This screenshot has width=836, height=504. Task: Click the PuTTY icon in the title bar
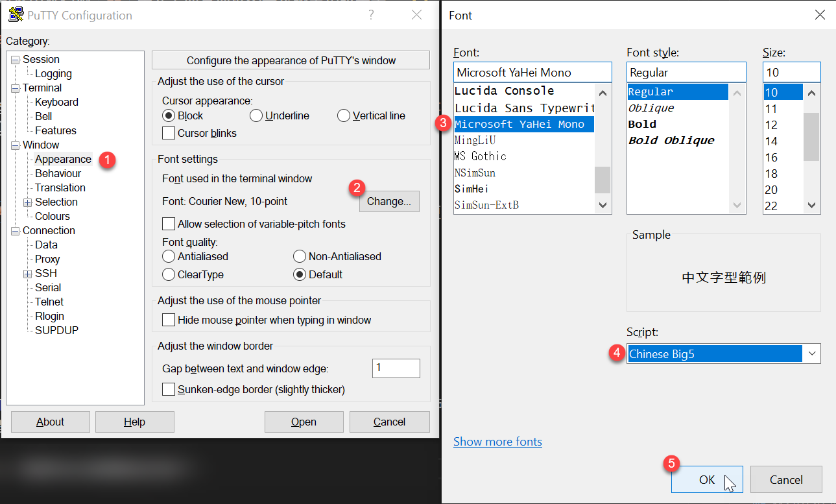point(16,15)
